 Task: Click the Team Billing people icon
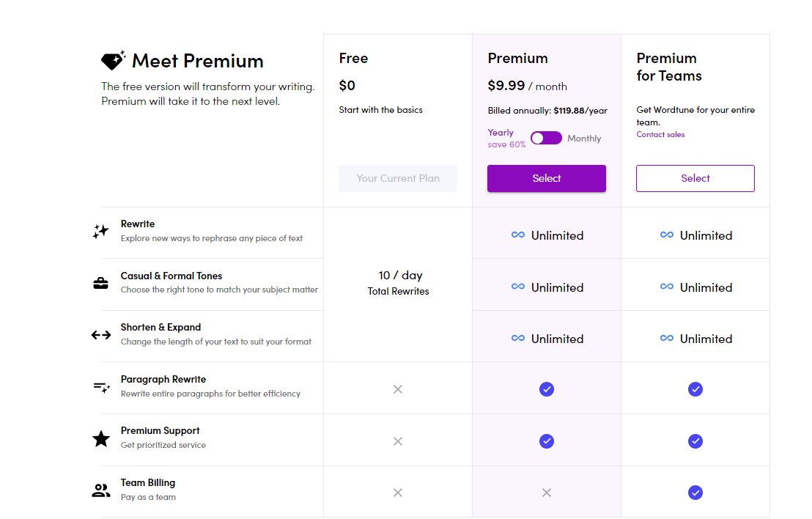[101, 490]
